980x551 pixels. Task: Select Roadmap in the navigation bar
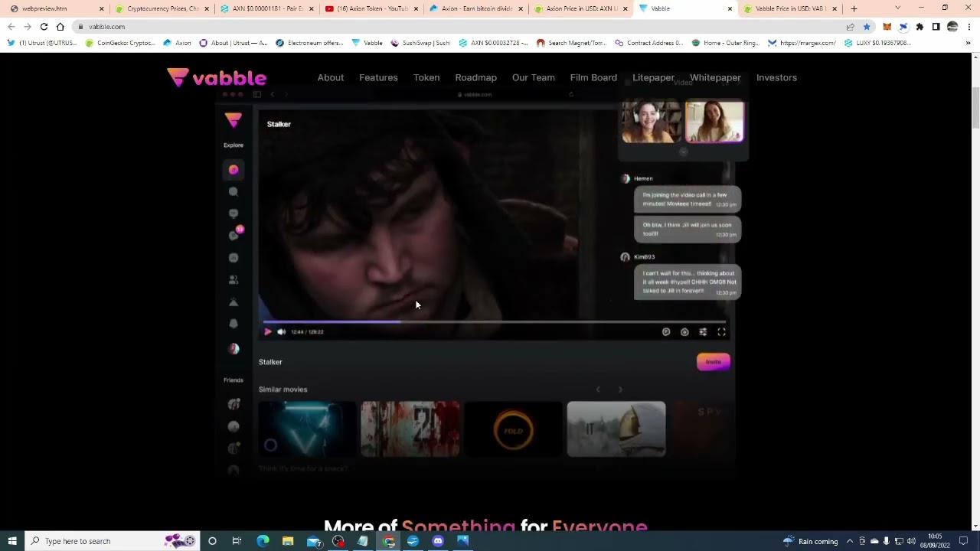(475, 77)
